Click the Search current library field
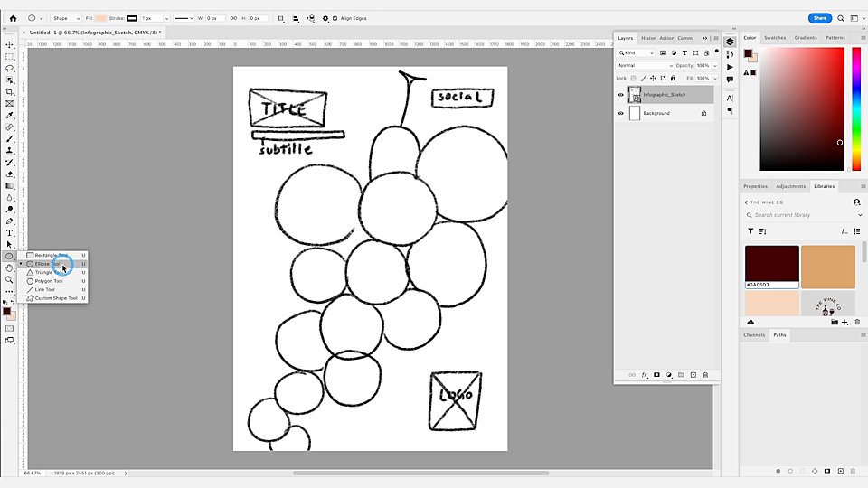The image size is (868, 488). pos(804,215)
